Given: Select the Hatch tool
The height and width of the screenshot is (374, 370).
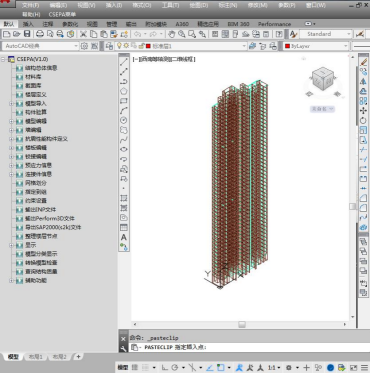Looking at the screenshot, I should (124, 198).
